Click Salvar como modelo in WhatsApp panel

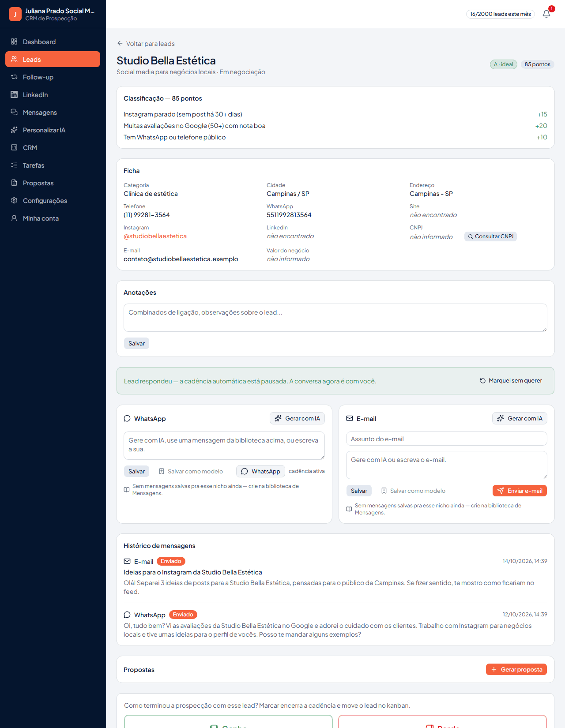[191, 471]
